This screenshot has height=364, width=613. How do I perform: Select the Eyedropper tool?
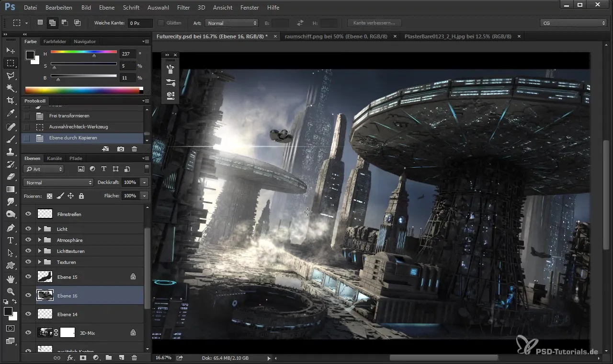click(x=11, y=114)
